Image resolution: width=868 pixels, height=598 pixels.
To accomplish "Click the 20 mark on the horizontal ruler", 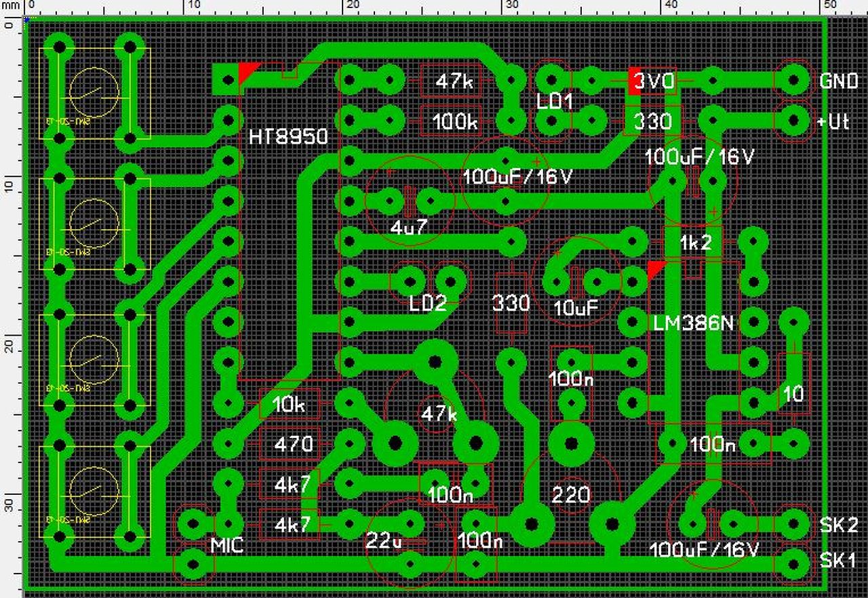I will [x=354, y=5].
